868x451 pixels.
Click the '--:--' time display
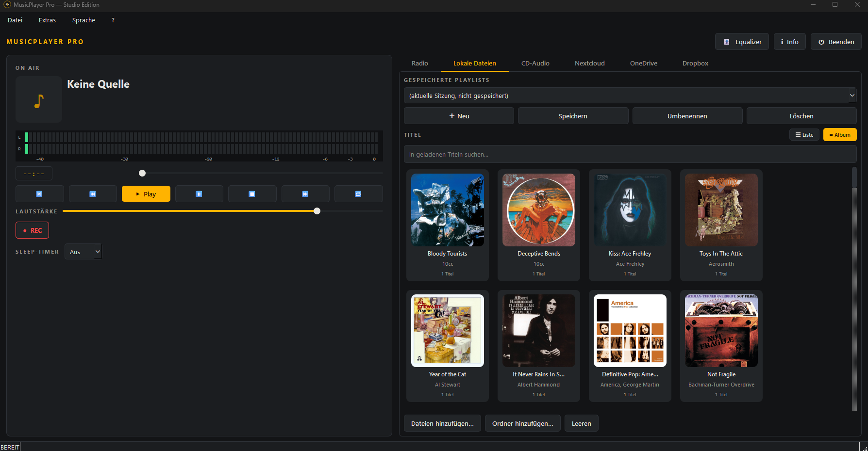point(34,174)
